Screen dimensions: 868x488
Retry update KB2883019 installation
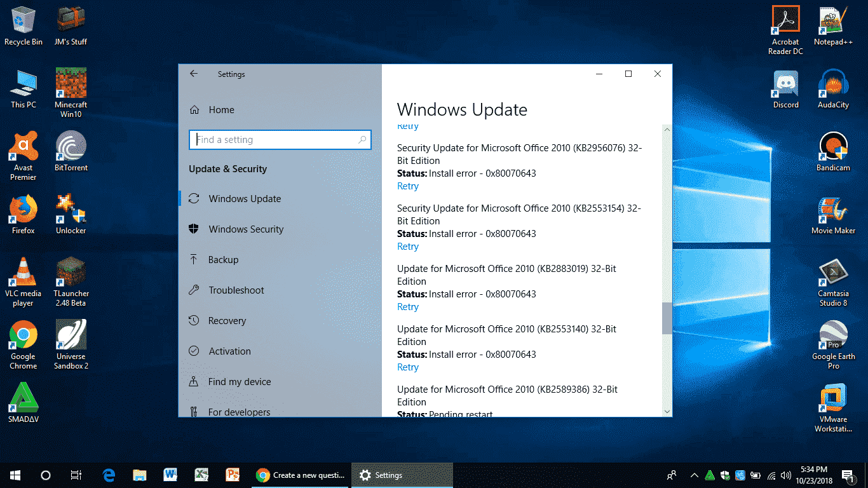coord(408,307)
